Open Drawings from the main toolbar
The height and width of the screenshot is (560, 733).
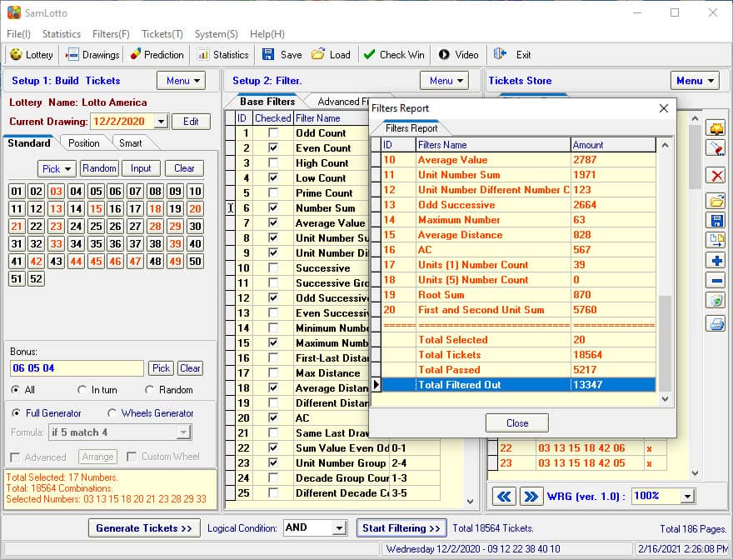click(92, 55)
